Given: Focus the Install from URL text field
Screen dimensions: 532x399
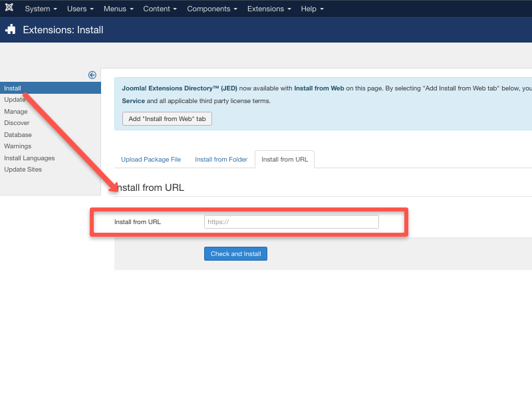Looking at the screenshot, I should 291,222.
